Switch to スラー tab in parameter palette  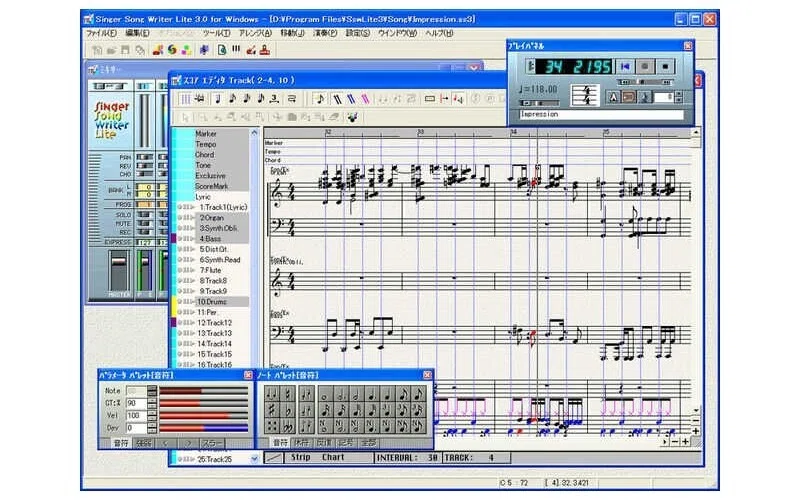point(212,443)
